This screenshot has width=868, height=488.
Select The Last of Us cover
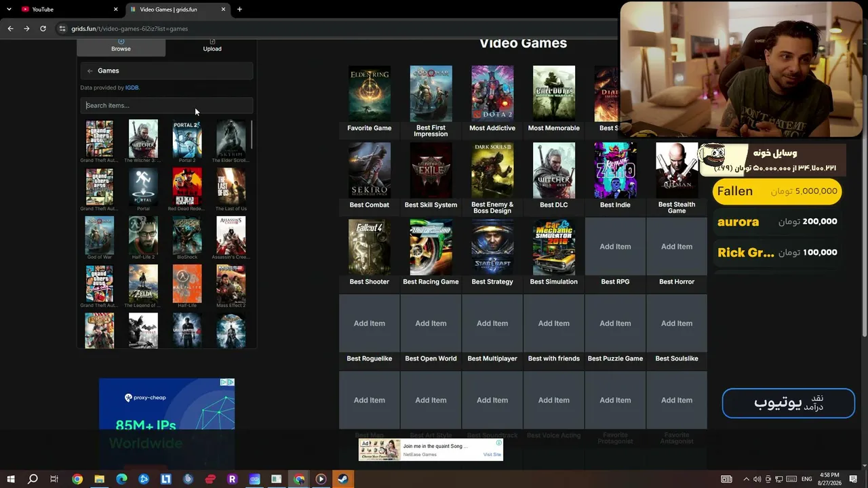tap(231, 186)
